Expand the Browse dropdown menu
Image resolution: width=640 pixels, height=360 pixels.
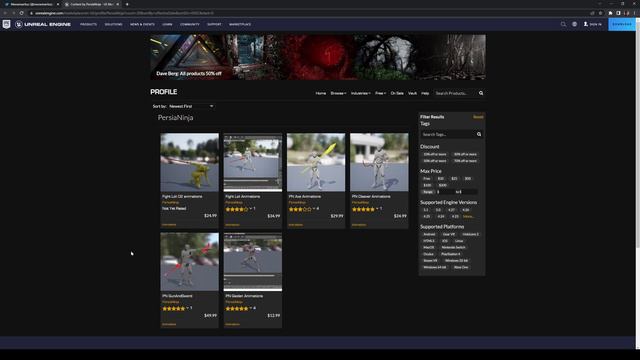click(338, 93)
